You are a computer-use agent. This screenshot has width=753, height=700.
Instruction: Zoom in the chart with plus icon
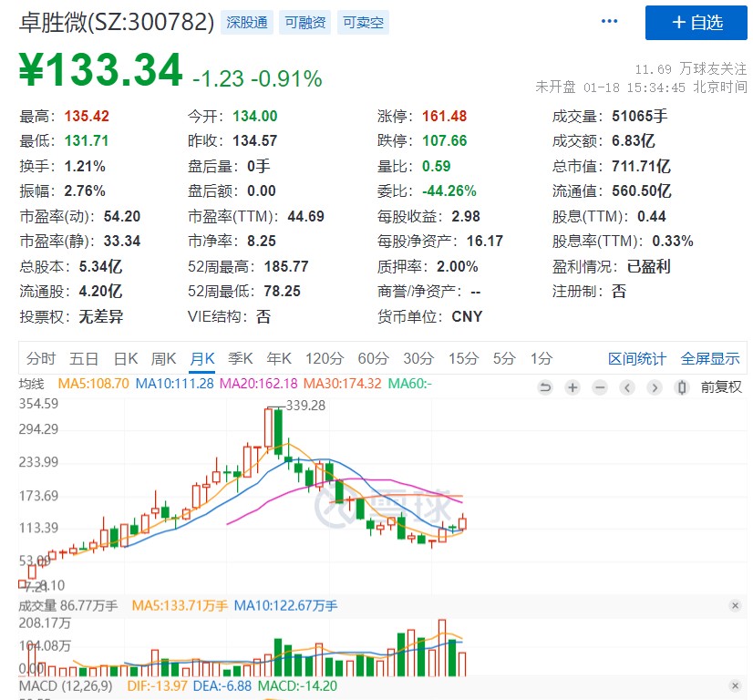tap(572, 387)
